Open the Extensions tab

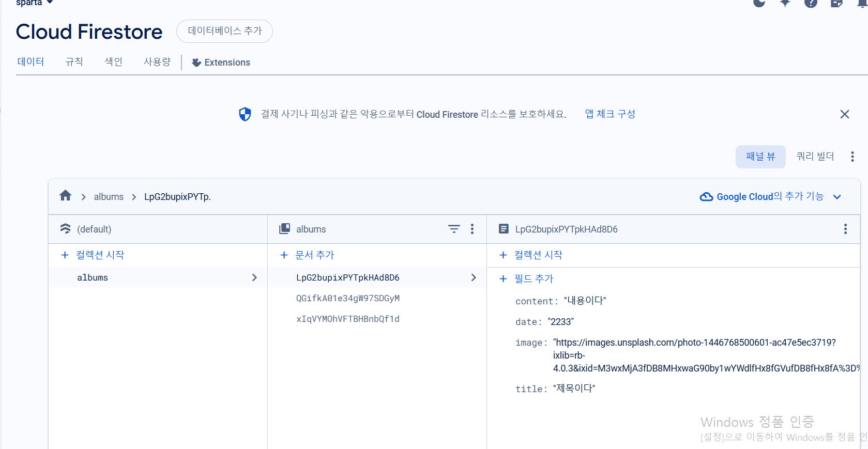click(221, 63)
